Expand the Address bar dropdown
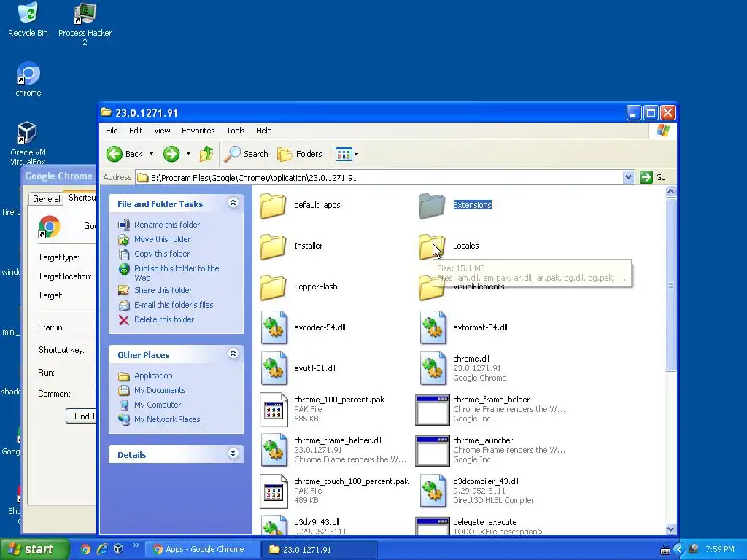This screenshot has height=560, width=747. pos(628,178)
